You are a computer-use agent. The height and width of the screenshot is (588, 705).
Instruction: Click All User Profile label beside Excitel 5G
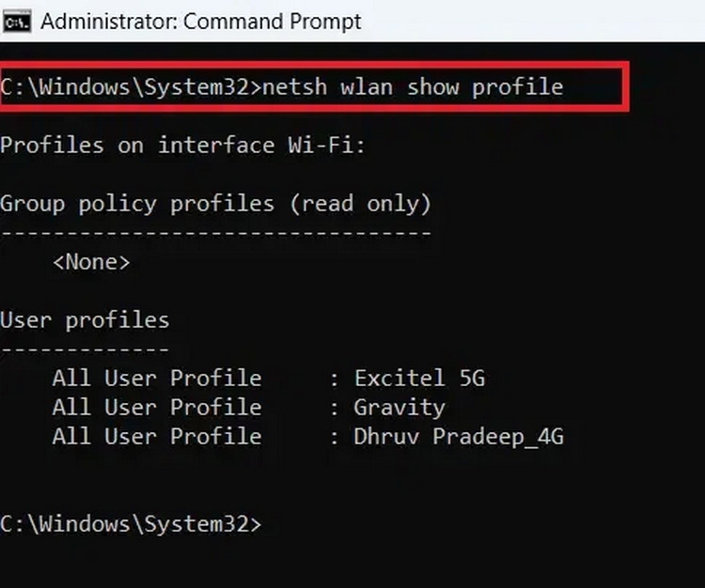(156, 379)
